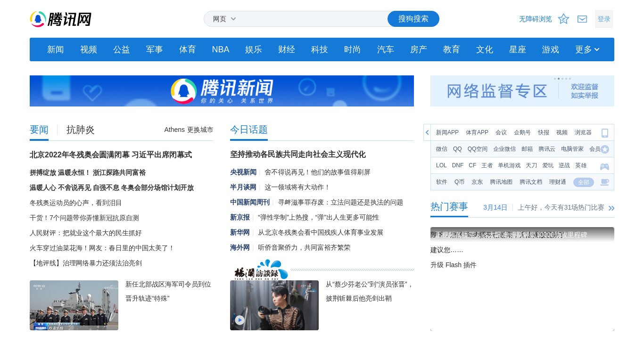644x343 pixels.
Task: Click the 升级 Flash 插件 link
Action: click(x=454, y=265)
